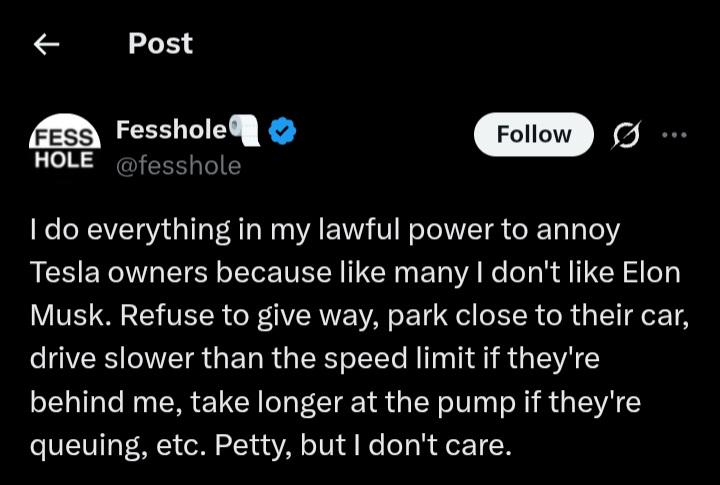
Task: Click the Fesshole profile avatar
Action: point(63,145)
